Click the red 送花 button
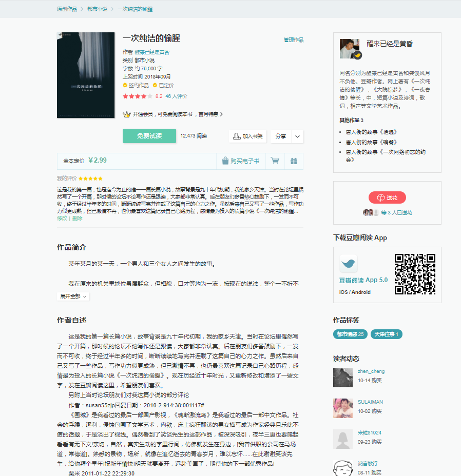This screenshot has width=461, height=476. tap(387, 197)
